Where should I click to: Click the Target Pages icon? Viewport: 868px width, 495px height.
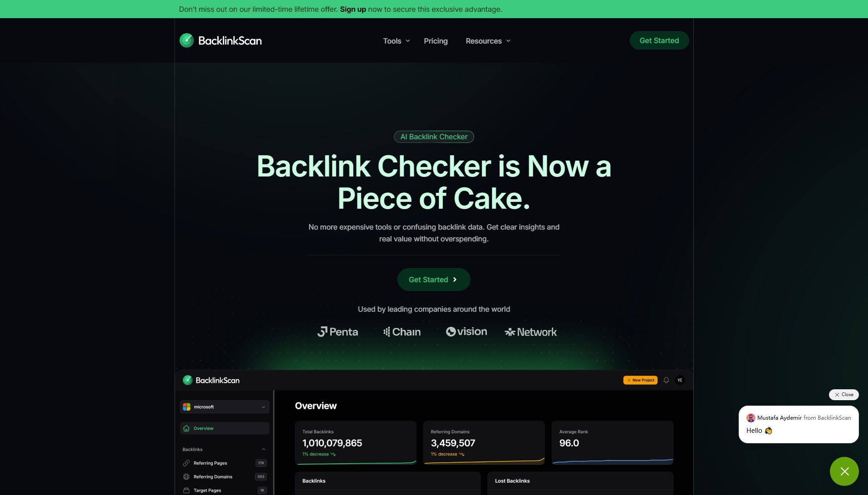[186, 490]
